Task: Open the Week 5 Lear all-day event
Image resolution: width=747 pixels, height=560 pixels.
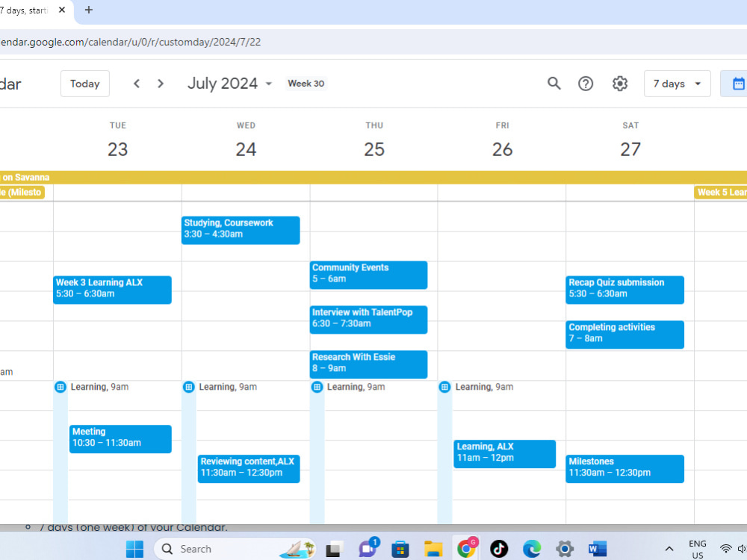Action: pos(721,193)
